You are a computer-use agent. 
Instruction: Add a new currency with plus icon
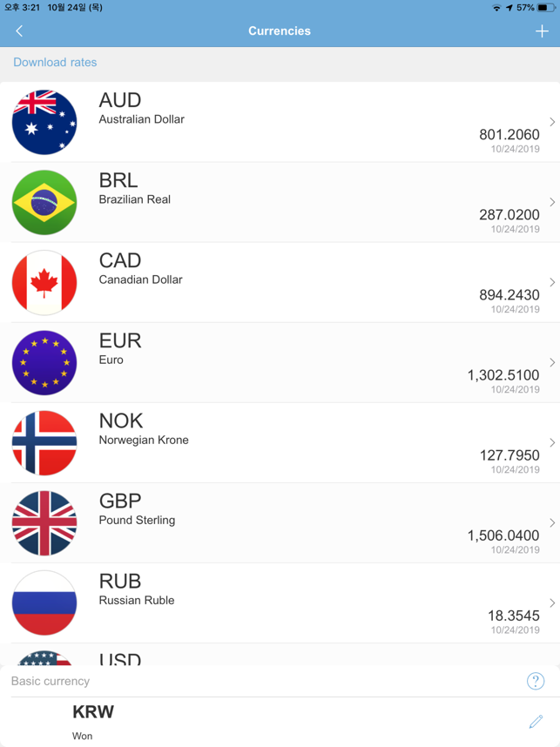click(x=542, y=31)
